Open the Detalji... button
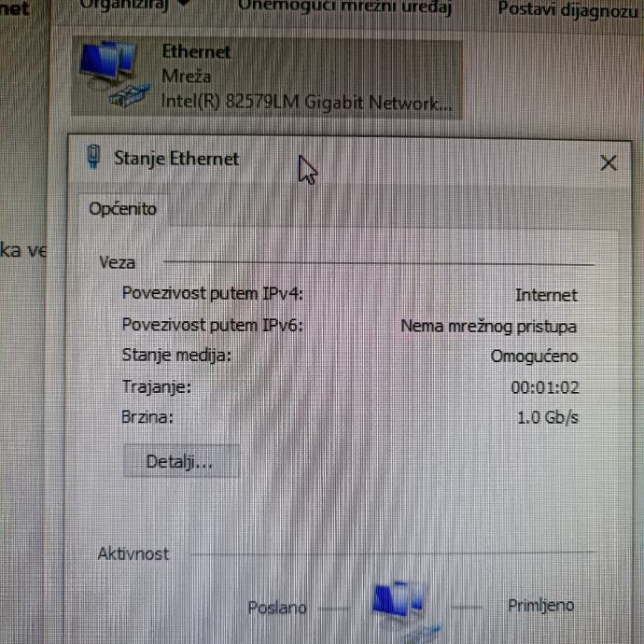The height and width of the screenshot is (644, 644). click(x=181, y=461)
